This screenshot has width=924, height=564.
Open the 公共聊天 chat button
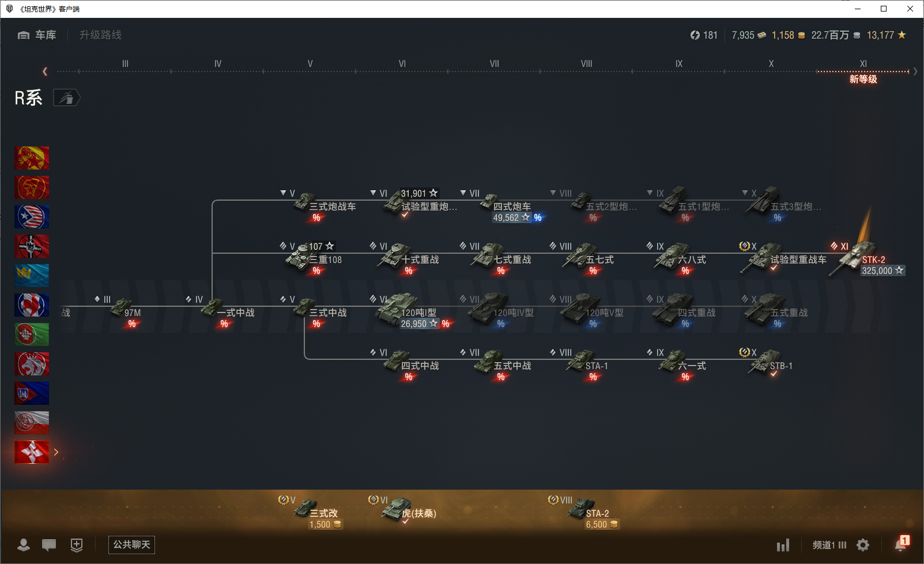(131, 545)
